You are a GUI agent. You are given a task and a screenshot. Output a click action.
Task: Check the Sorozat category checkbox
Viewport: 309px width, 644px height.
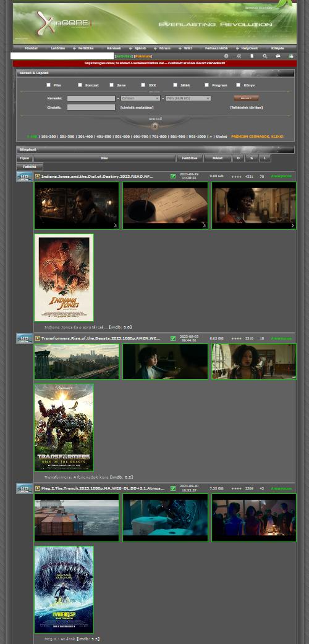pyautogui.click(x=80, y=85)
